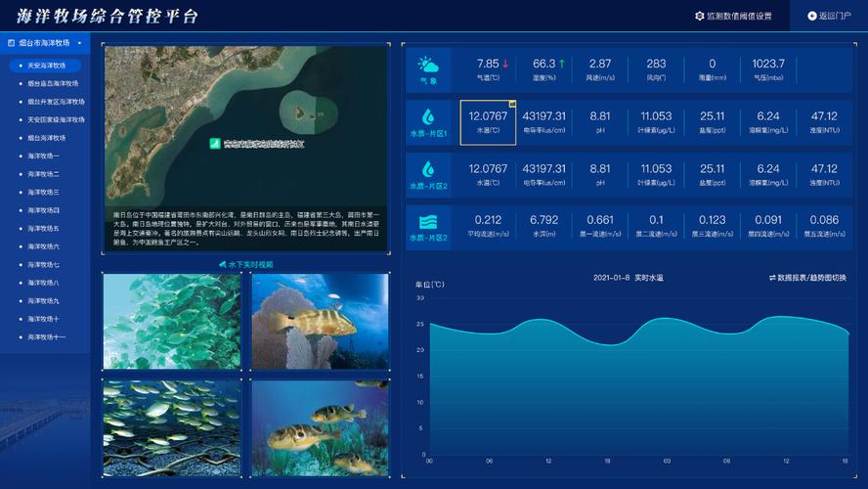
Task: Click the green up arrow next to 66.3
Action: click(x=562, y=64)
